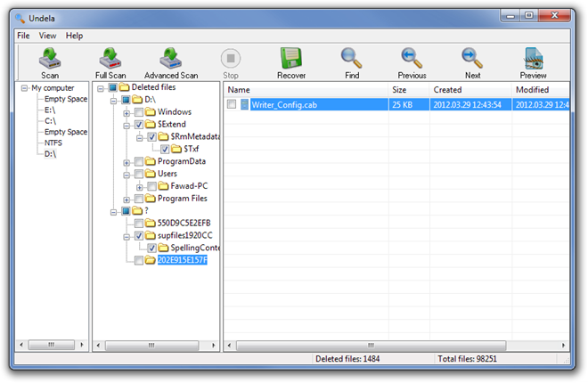Check the Windows folder checkbox
The width and height of the screenshot is (588, 383).
click(x=139, y=112)
